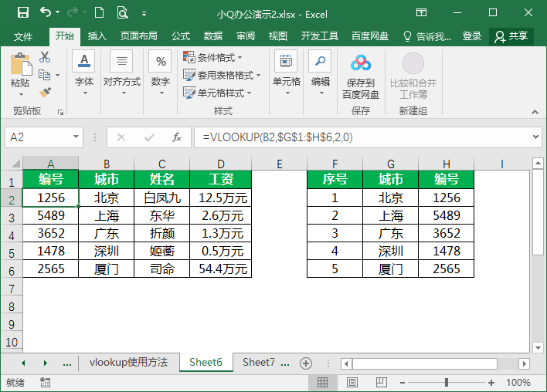Paste using the 粘贴 clipboard icon
The height and width of the screenshot is (392, 547).
pos(21,65)
